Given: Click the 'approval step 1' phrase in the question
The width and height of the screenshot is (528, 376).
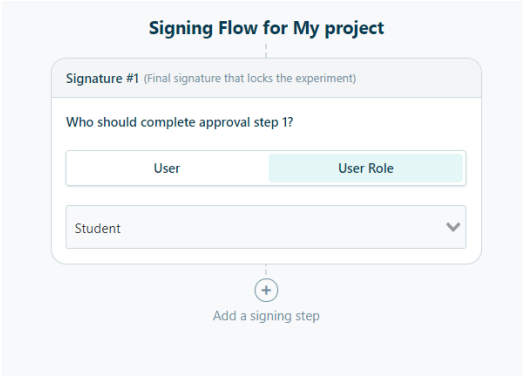Looking at the screenshot, I should click(x=244, y=122).
